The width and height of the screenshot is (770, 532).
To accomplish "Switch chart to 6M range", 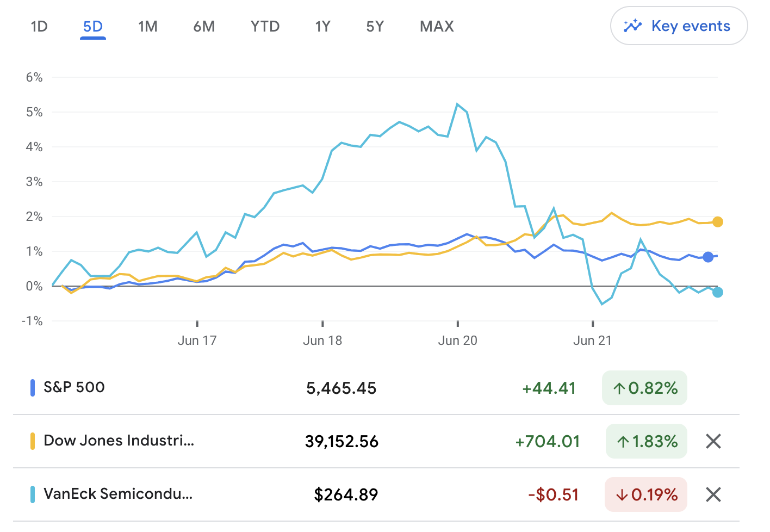I will (204, 27).
